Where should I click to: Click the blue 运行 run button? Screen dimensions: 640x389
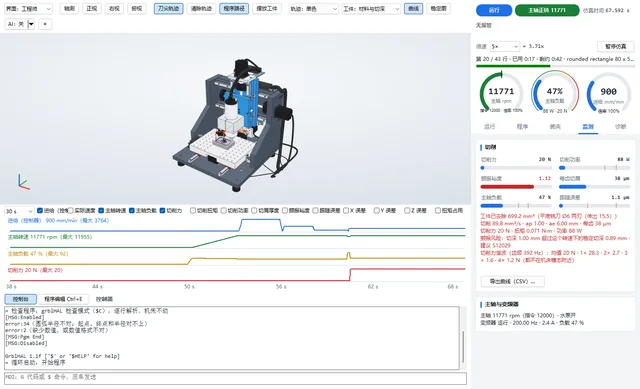point(494,10)
